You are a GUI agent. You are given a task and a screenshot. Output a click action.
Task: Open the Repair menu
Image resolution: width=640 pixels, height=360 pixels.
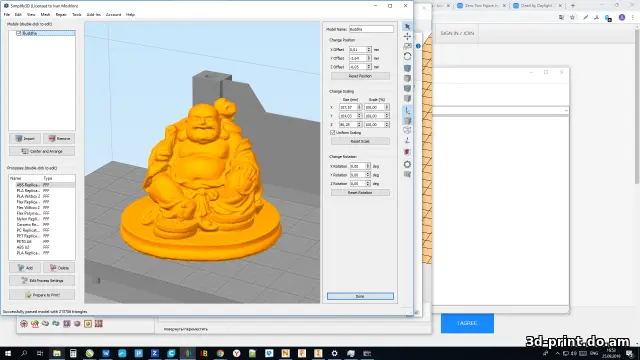[61, 15]
